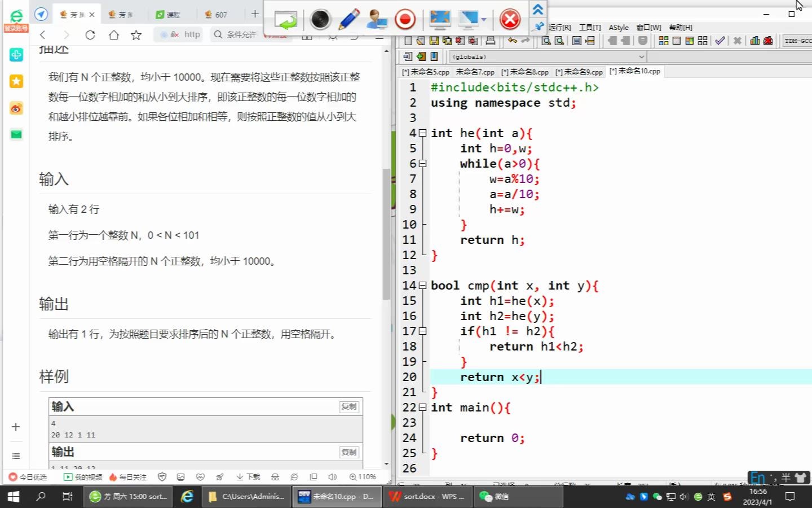This screenshot has height=508, width=812.
Task: Open the 工具[T] menu
Action: (590, 27)
